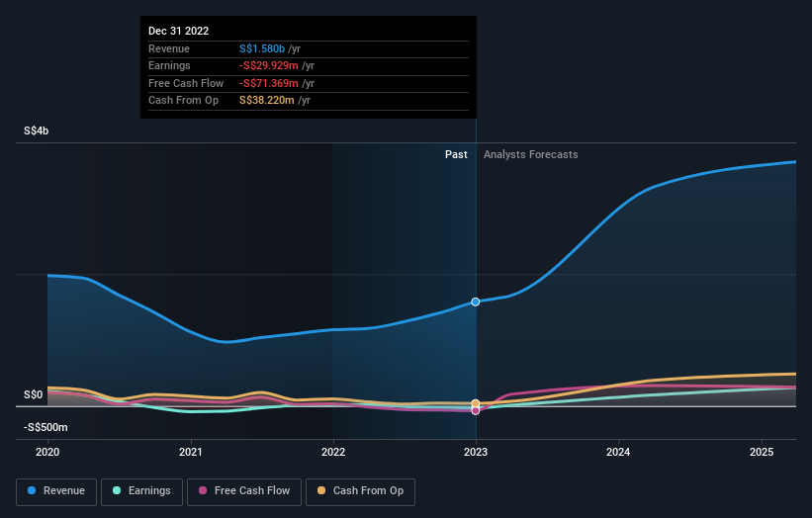This screenshot has height=518, width=812.
Task: Click the -S$71.369m free cash flow value
Action: 269,83
